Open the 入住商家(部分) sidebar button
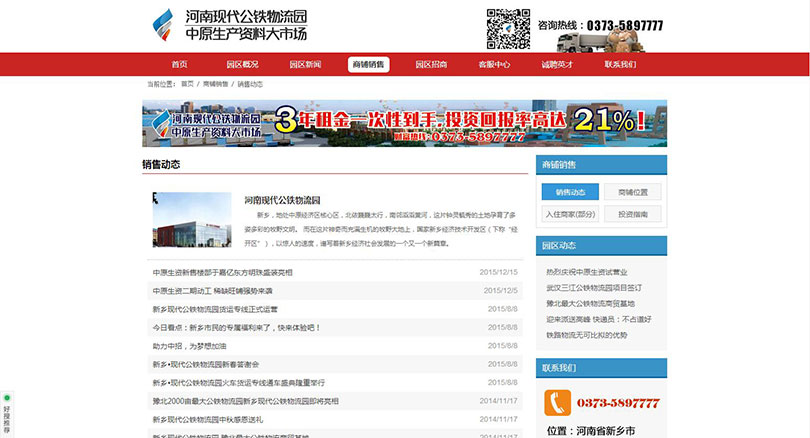The height and width of the screenshot is (438, 810). (x=570, y=214)
